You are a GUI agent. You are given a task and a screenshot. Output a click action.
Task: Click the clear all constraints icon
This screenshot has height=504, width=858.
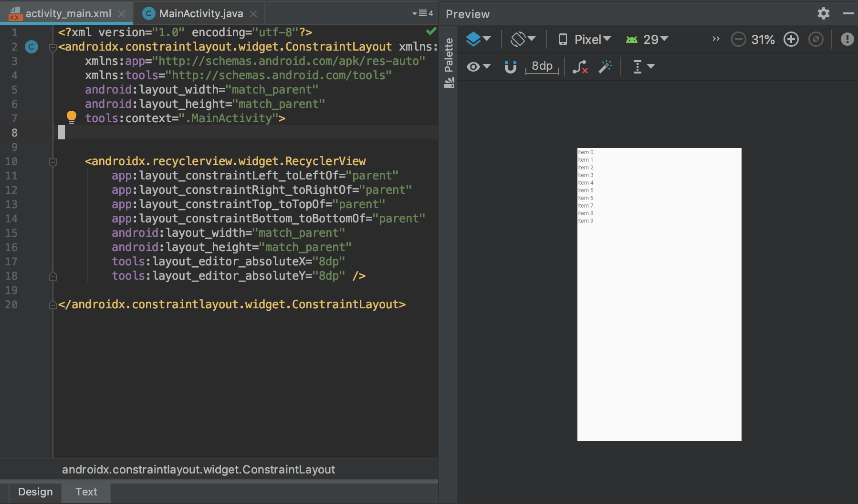pos(580,67)
